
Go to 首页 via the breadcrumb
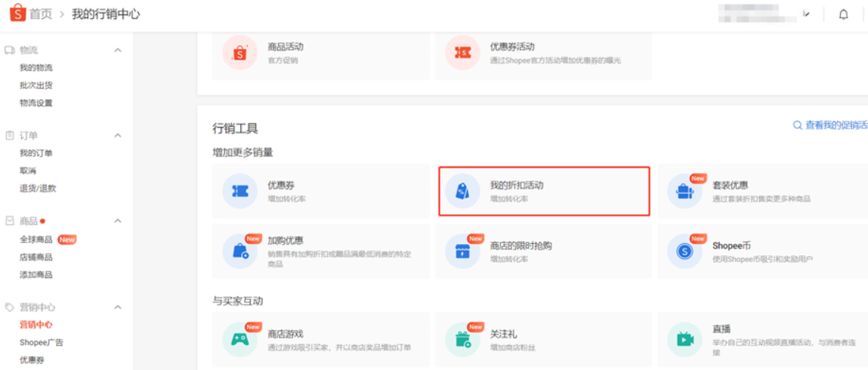(40, 14)
